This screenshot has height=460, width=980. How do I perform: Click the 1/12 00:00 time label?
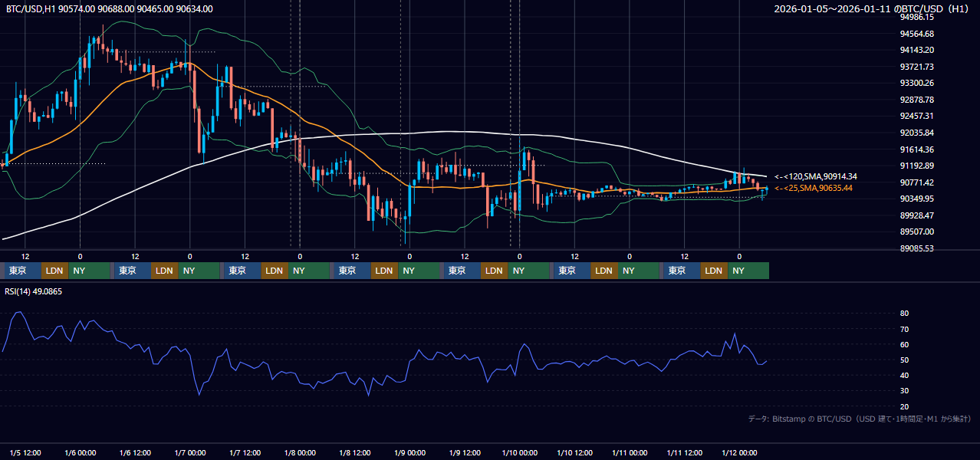coord(739,452)
